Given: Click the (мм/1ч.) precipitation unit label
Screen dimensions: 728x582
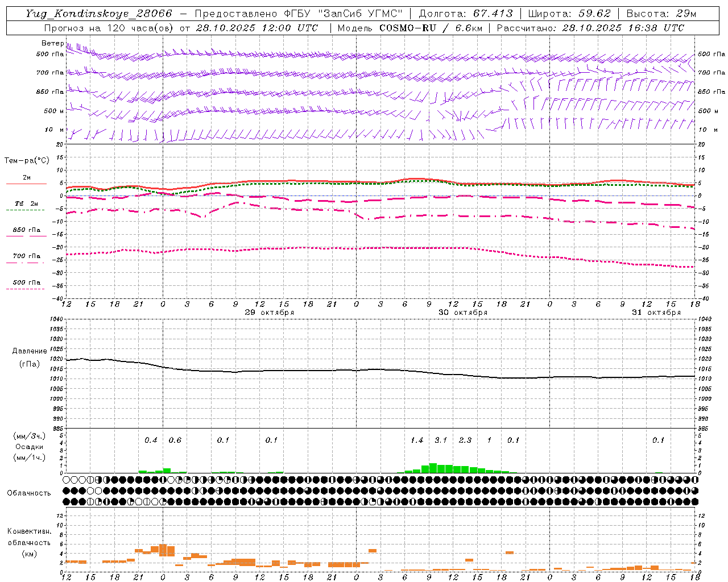Looking at the screenshot, I should (29, 458).
